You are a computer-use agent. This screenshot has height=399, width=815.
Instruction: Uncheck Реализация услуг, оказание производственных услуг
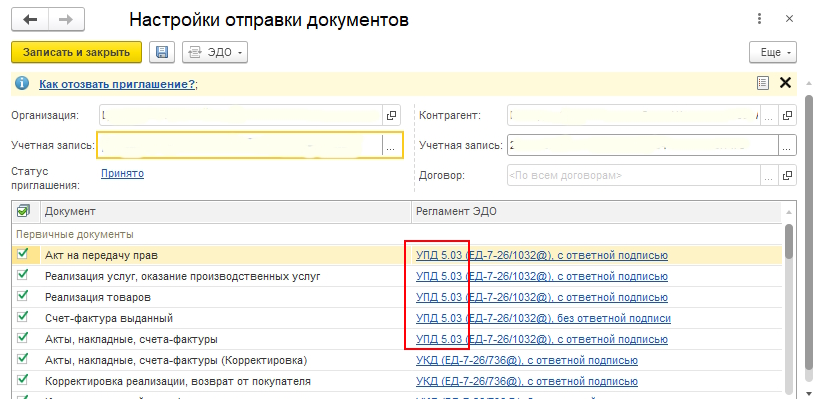click(22, 275)
